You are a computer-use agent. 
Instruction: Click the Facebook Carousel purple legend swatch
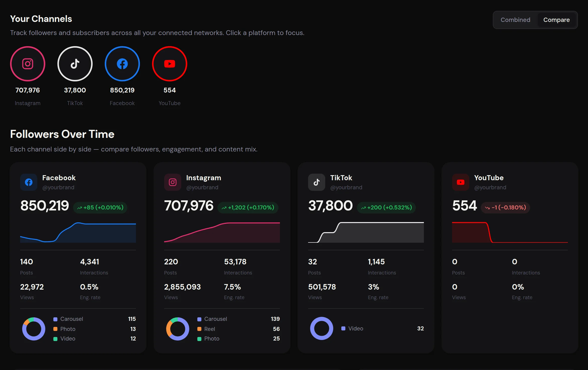coord(55,319)
